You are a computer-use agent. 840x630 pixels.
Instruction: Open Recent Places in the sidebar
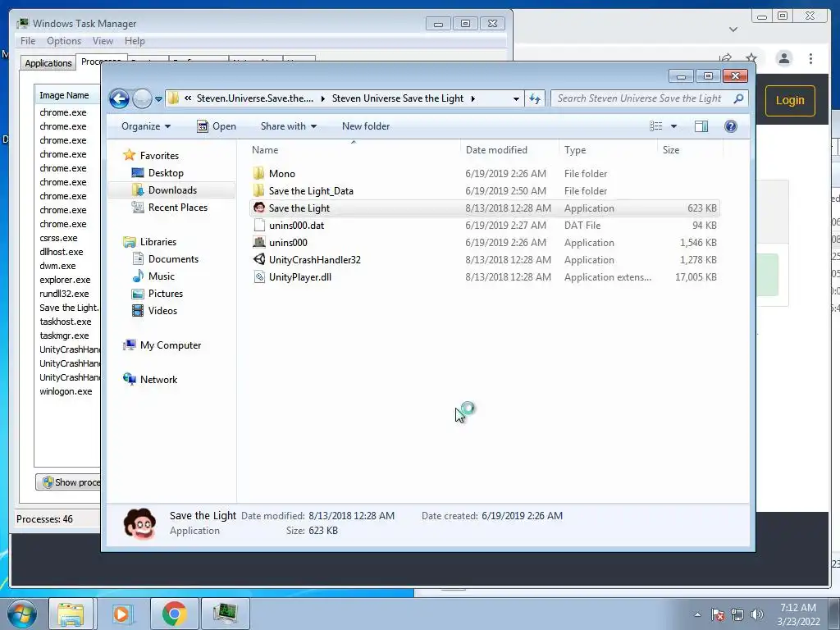[x=177, y=208]
